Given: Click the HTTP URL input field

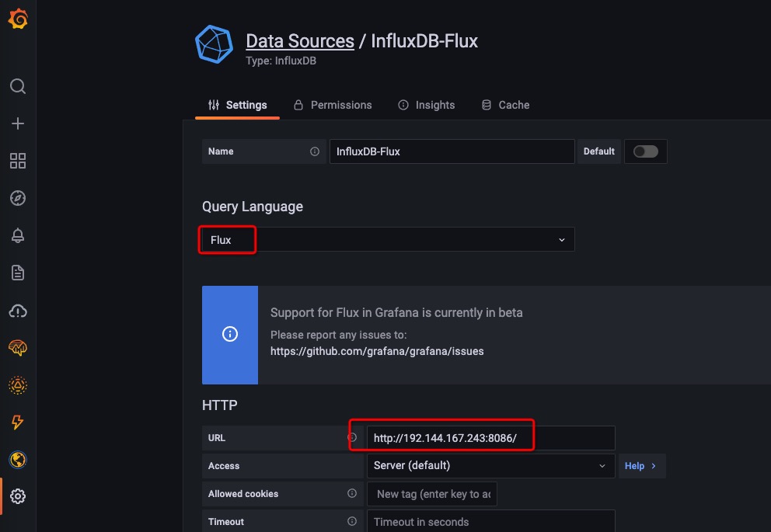Looking at the screenshot, I should (x=490, y=438).
